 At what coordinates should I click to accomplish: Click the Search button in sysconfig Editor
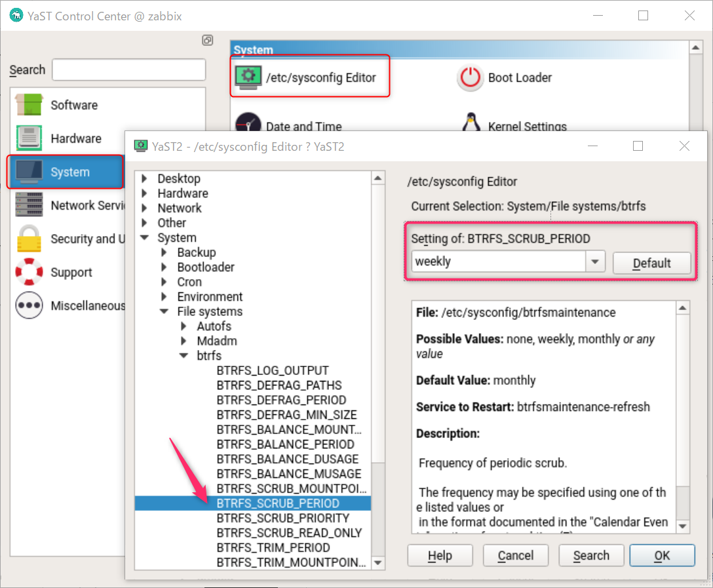590,555
